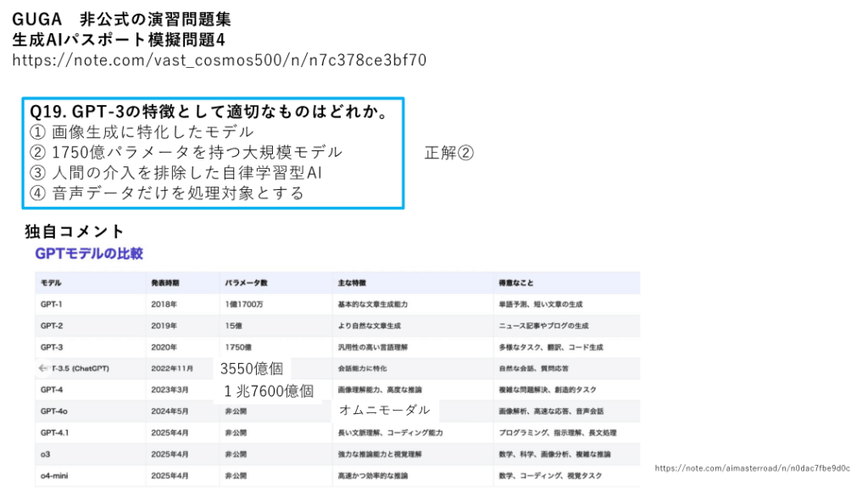Click the パラメータ数 column header

(x=246, y=283)
